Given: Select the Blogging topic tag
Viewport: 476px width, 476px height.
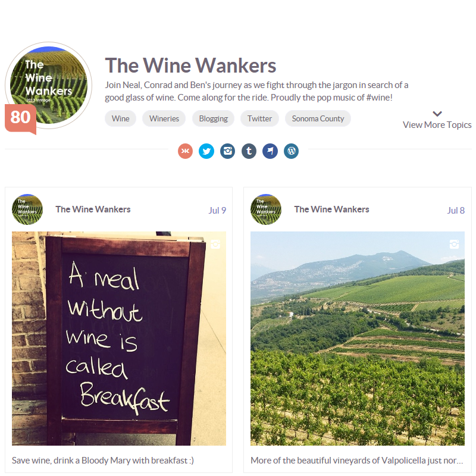Looking at the screenshot, I should pos(214,118).
